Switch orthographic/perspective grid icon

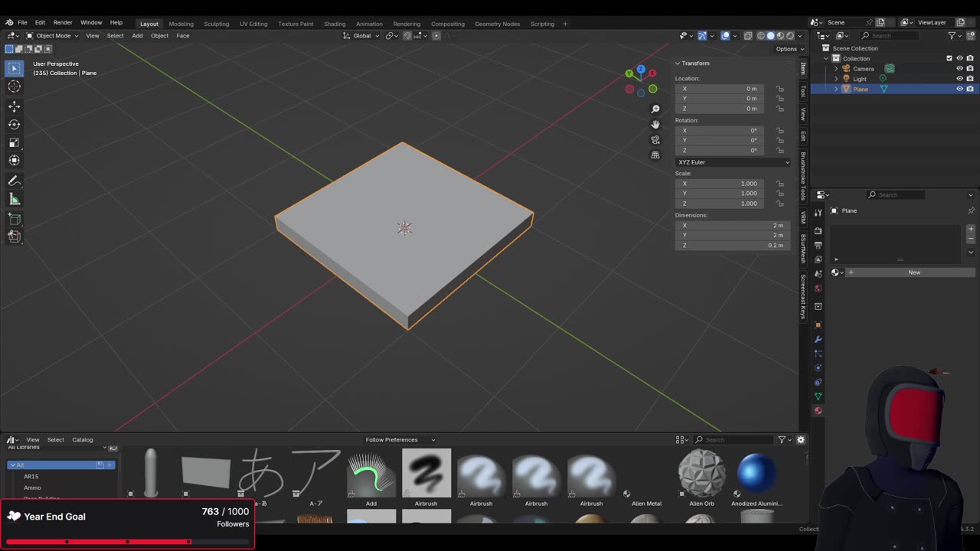[655, 155]
